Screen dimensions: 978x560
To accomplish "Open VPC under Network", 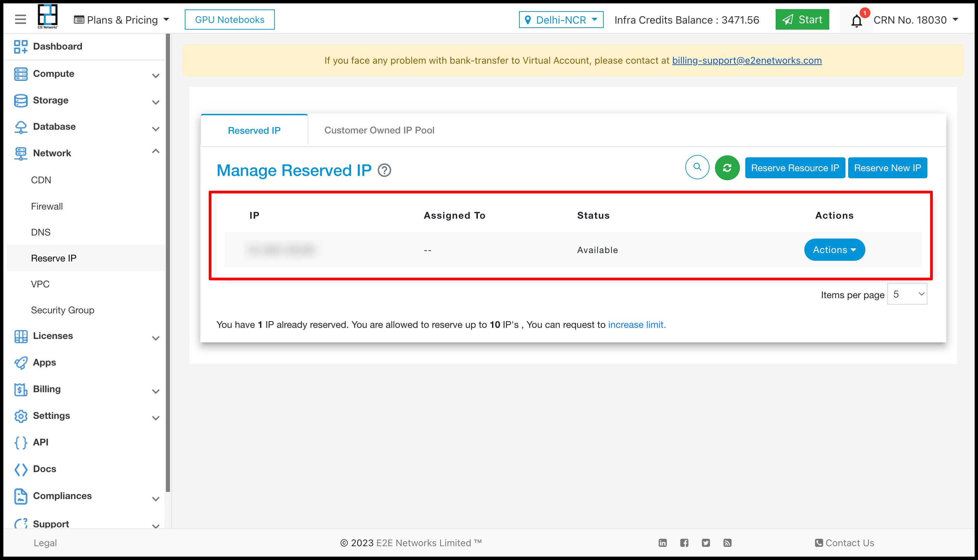I will pos(40,284).
